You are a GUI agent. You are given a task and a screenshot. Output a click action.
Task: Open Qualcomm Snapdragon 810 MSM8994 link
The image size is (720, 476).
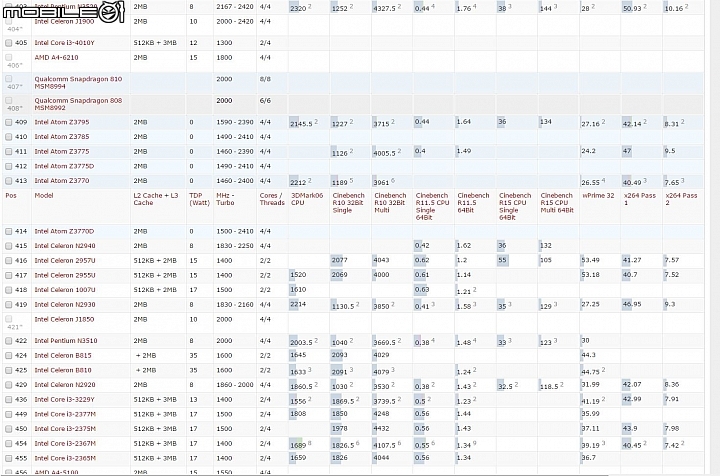click(78, 83)
